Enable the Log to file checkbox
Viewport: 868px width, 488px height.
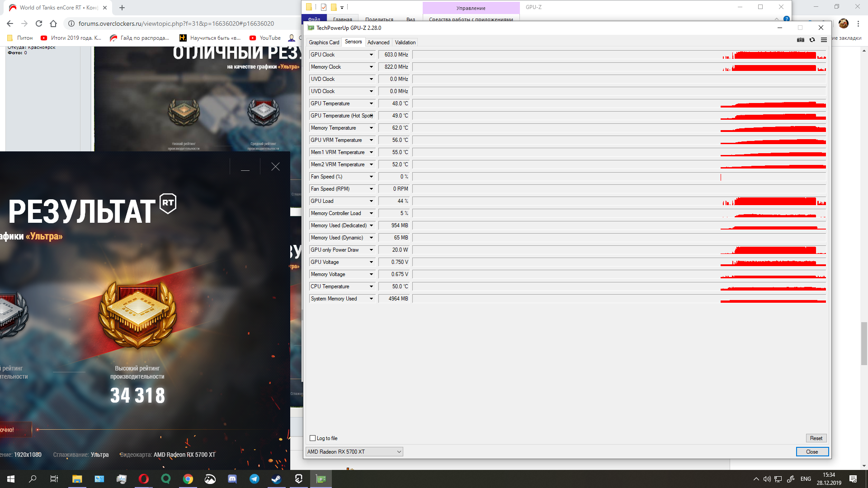click(312, 438)
